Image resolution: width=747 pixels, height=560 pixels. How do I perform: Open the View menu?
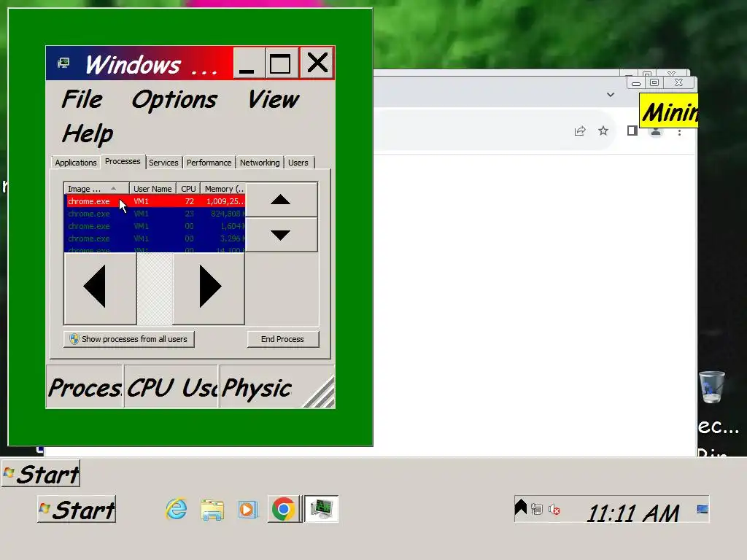[273, 99]
